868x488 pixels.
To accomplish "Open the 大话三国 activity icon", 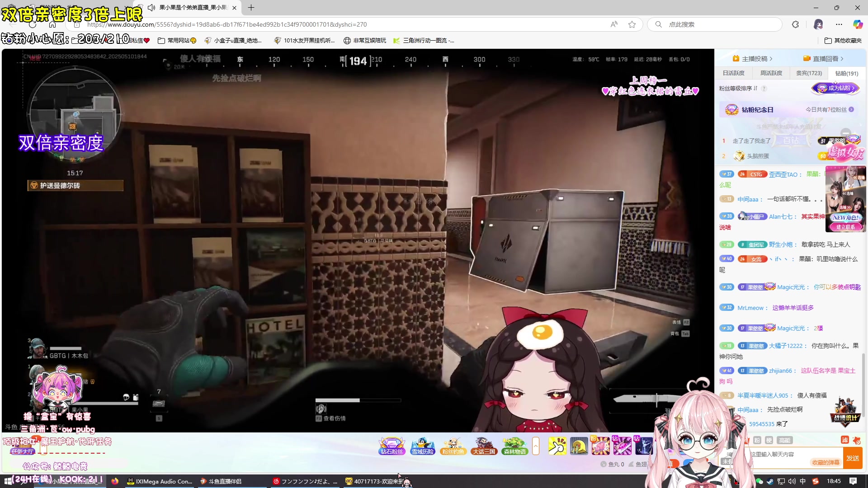I will [484, 446].
